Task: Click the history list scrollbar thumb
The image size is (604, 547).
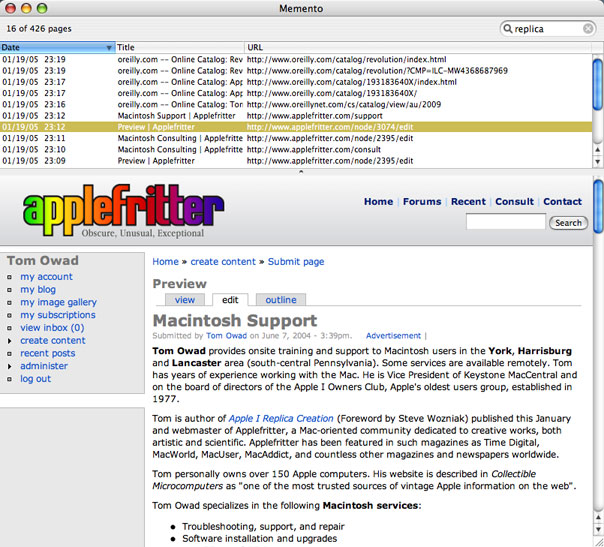Action: (598, 84)
